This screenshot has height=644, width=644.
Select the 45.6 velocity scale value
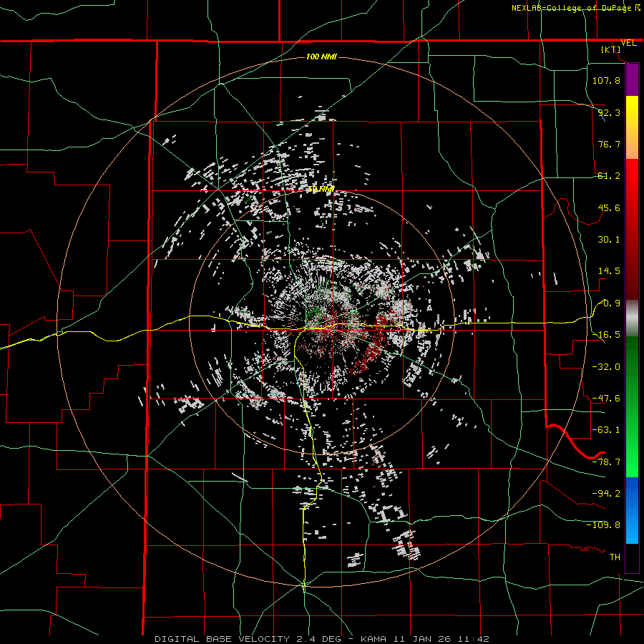[609, 208]
